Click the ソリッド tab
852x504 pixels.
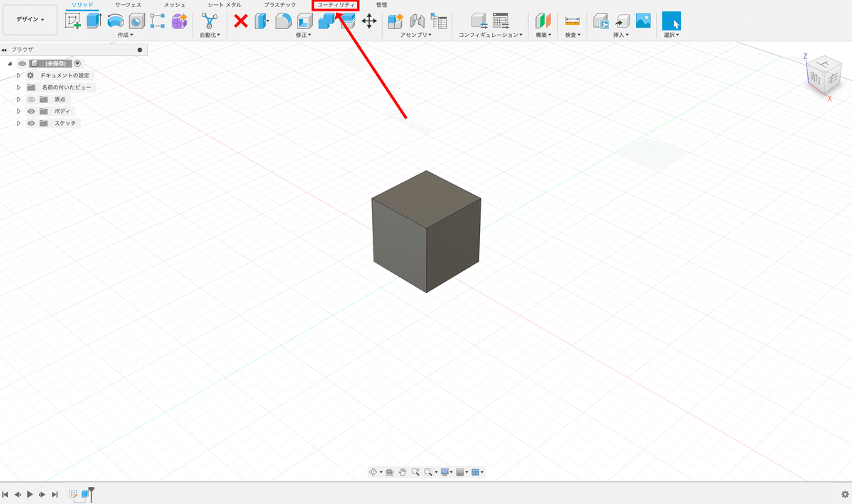click(82, 5)
